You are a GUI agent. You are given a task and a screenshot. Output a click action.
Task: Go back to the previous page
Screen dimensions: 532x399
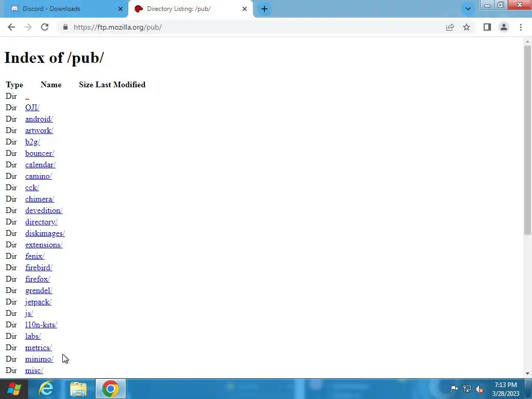[x=11, y=27]
